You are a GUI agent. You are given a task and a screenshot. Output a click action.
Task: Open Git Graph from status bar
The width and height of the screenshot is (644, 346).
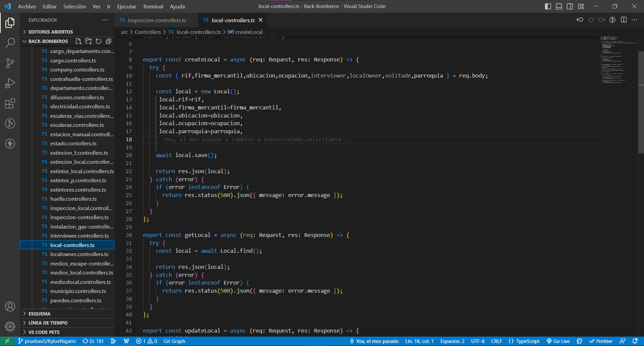coord(174,341)
